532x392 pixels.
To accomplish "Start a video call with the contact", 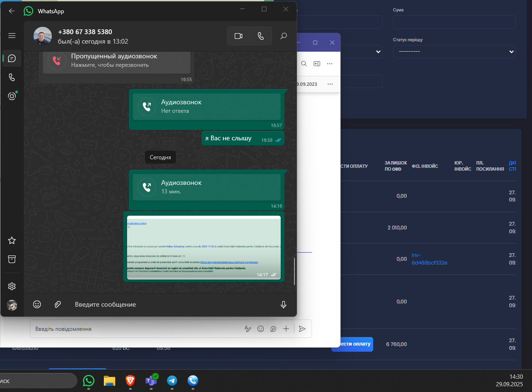I will (x=238, y=36).
